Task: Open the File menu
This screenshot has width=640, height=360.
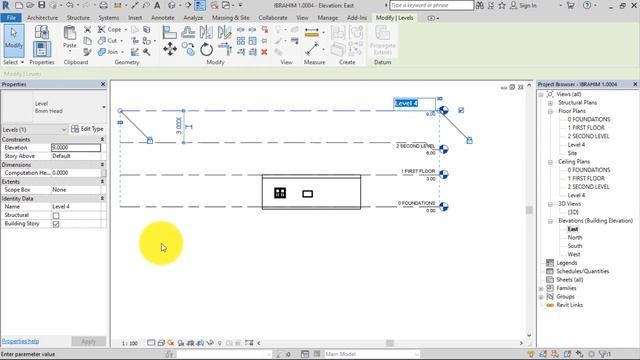Action: click(x=11, y=18)
